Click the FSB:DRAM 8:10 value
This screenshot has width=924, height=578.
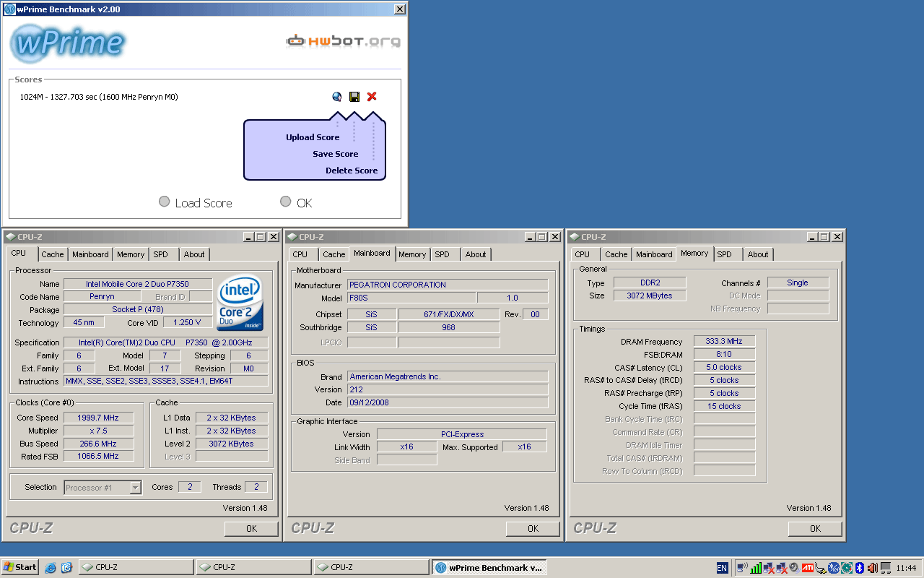(x=724, y=354)
